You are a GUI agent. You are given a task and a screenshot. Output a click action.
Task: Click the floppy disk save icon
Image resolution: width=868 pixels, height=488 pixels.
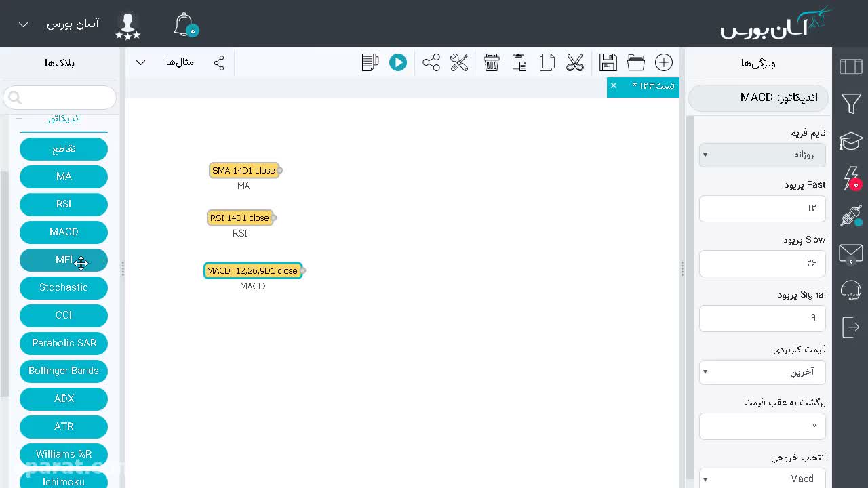(x=608, y=62)
